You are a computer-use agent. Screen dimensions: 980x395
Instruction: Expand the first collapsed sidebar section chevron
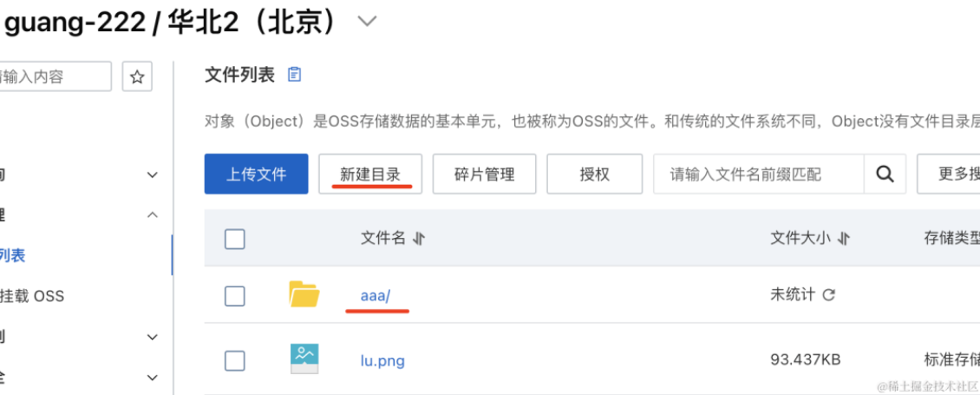point(153,174)
